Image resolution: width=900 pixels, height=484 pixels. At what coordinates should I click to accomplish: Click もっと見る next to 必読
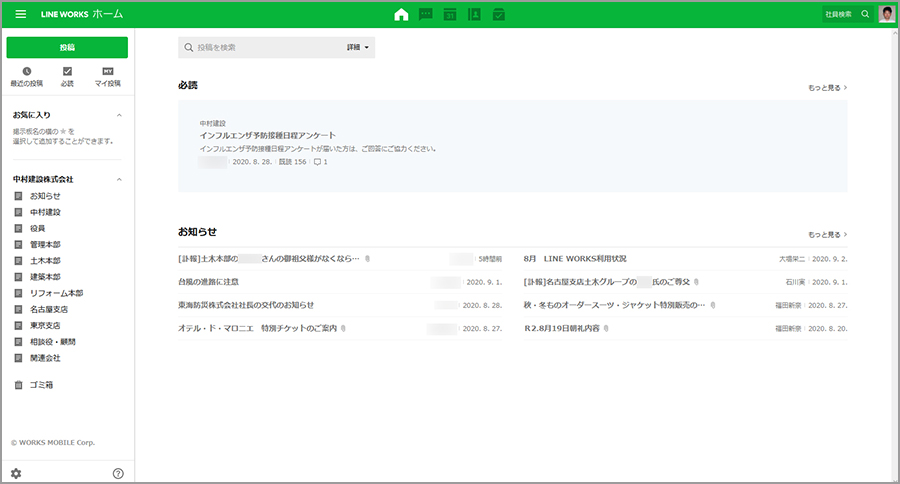tap(827, 88)
